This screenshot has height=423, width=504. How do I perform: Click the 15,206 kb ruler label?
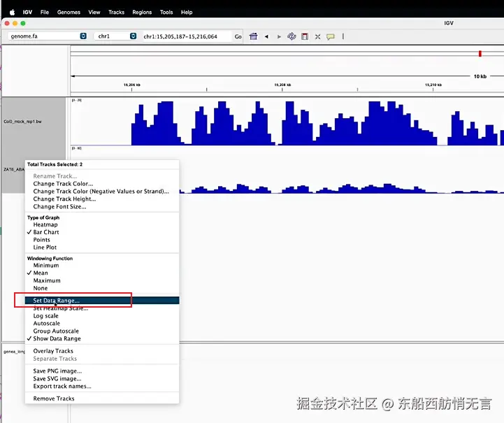point(132,85)
